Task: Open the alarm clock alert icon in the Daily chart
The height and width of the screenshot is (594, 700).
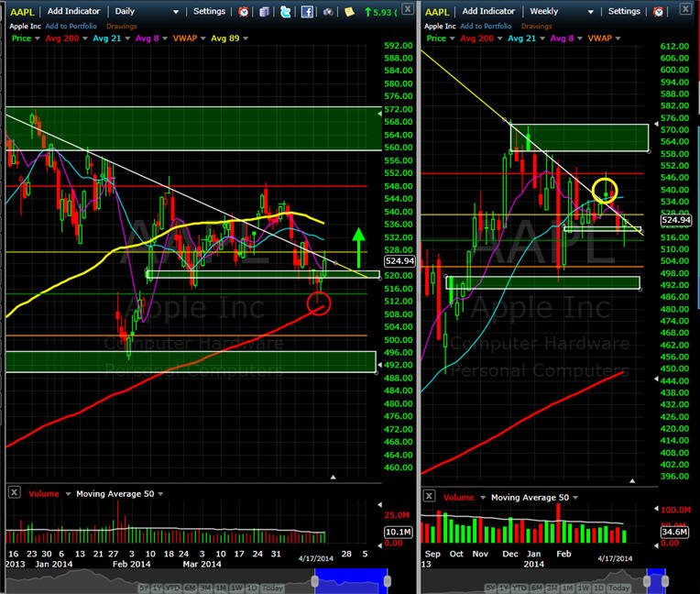Action: coord(244,12)
